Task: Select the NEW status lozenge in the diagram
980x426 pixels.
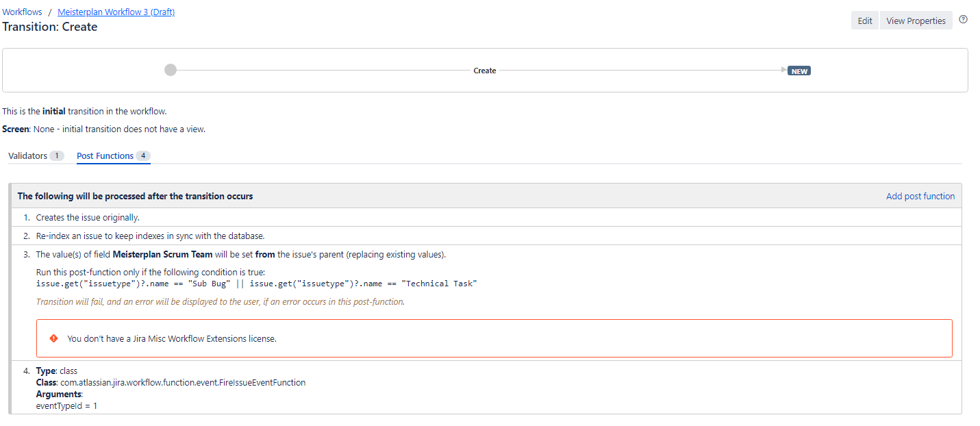Action: tap(799, 70)
